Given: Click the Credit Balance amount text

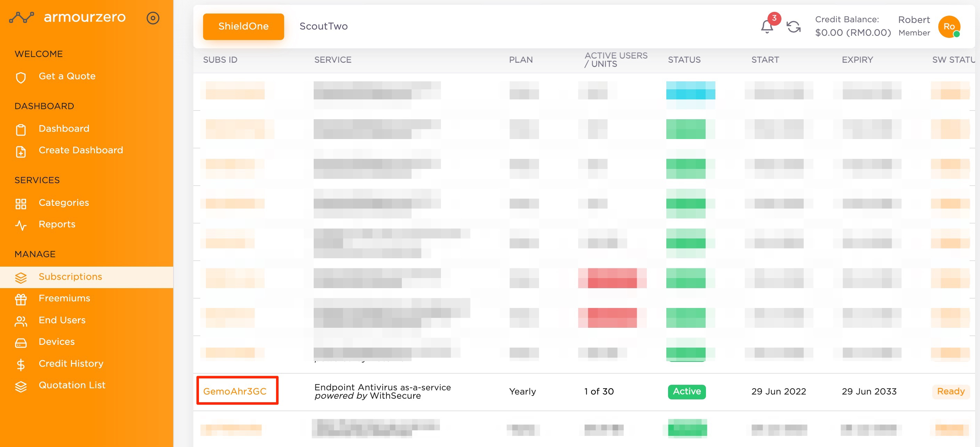Looking at the screenshot, I should [853, 33].
